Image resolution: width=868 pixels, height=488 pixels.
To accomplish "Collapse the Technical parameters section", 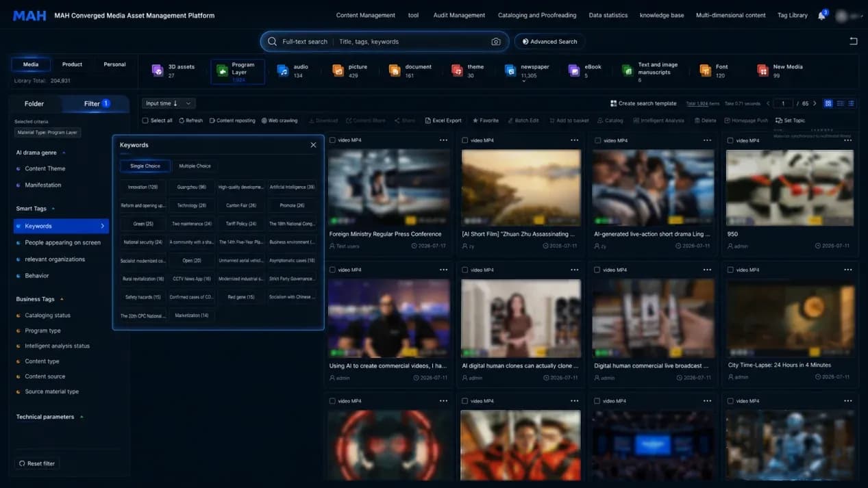I will tap(82, 417).
